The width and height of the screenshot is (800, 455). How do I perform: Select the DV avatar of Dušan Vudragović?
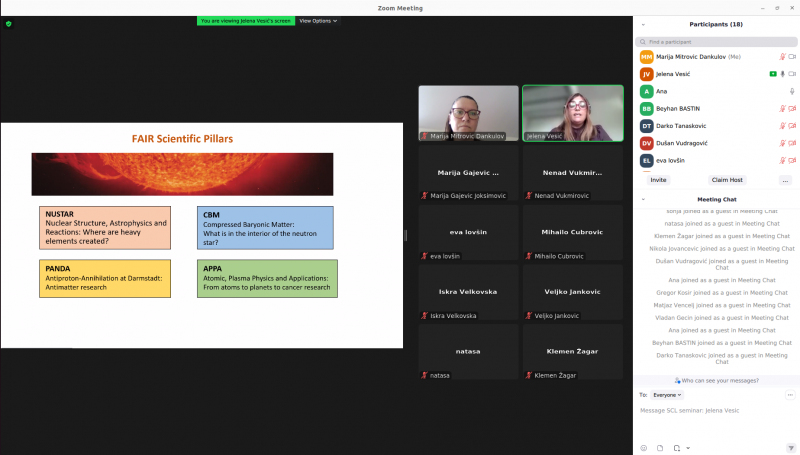(x=646, y=143)
